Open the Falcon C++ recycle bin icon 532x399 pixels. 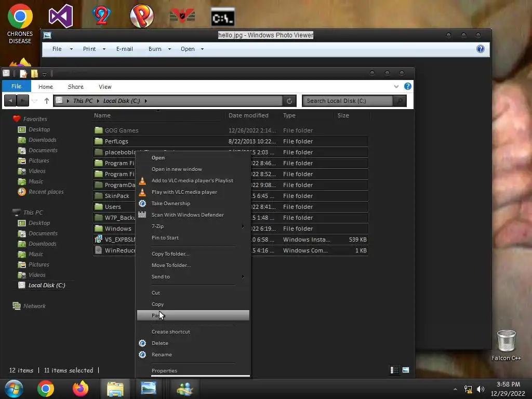(506, 345)
